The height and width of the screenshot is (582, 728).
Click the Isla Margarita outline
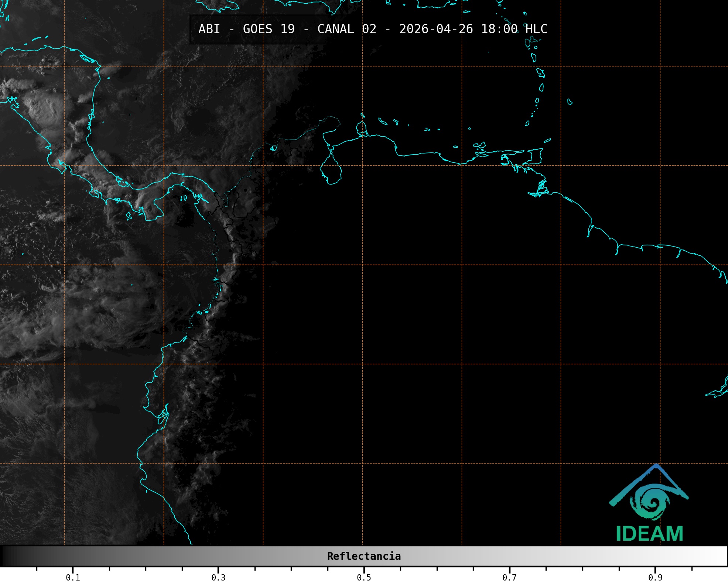click(x=479, y=145)
